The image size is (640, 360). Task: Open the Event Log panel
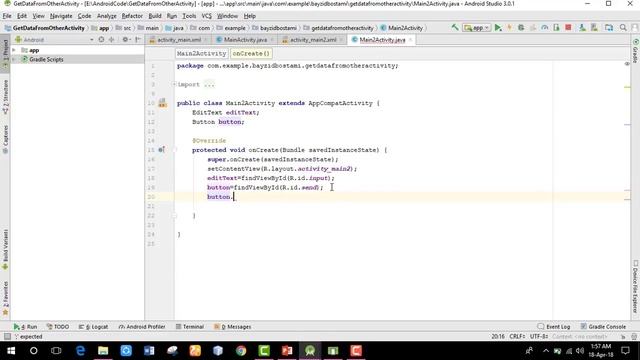click(553, 327)
